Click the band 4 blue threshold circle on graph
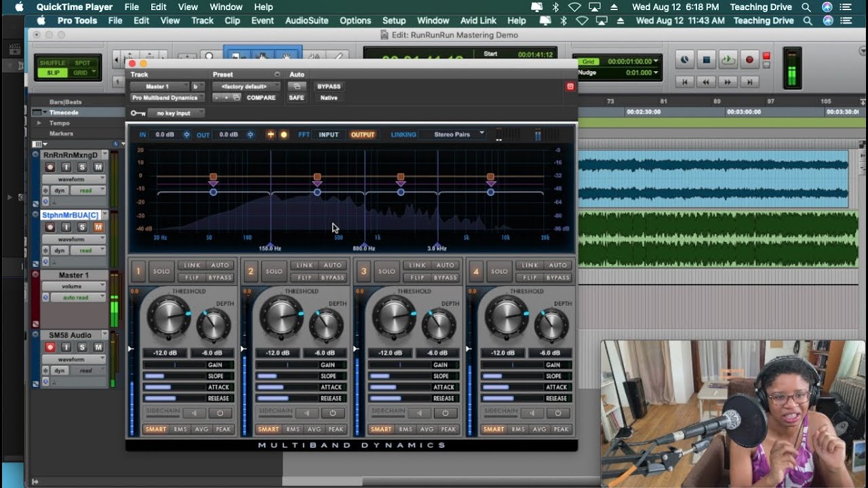The image size is (868, 488). click(490, 192)
